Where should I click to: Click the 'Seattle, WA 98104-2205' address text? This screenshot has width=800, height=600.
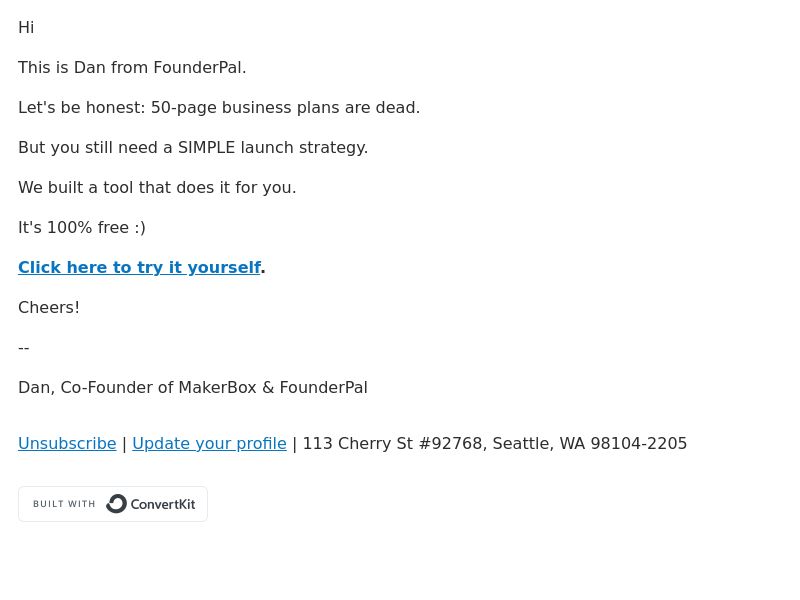(589, 443)
